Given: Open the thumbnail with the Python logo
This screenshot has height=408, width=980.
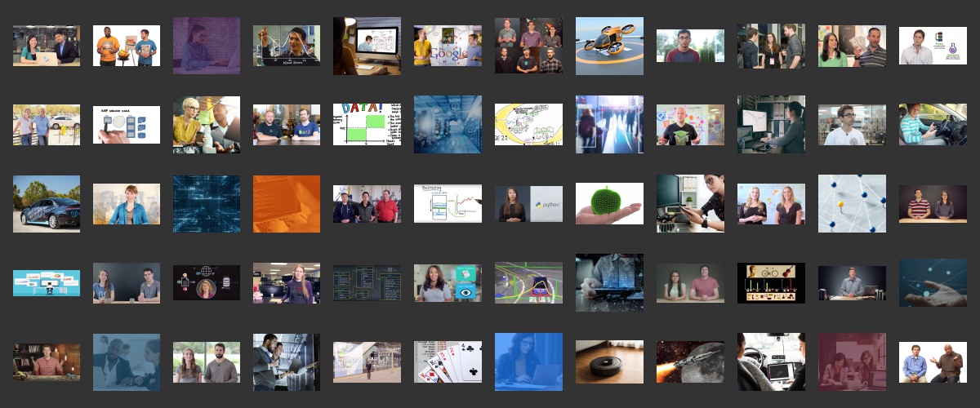Looking at the screenshot, I should tap(528, 204).
